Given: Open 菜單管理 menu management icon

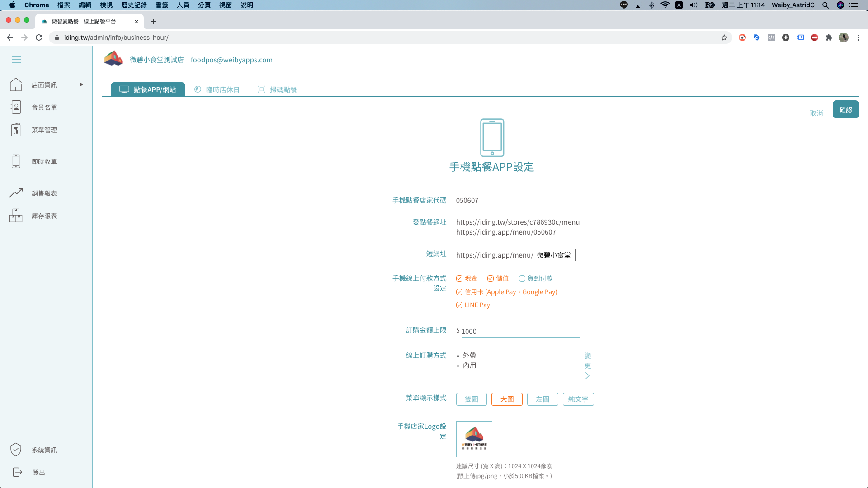Looking at the screenshot, I should 16,130.
